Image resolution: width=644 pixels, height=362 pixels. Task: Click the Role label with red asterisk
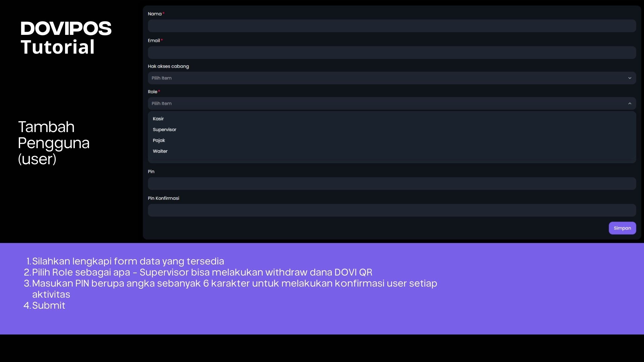153,92
